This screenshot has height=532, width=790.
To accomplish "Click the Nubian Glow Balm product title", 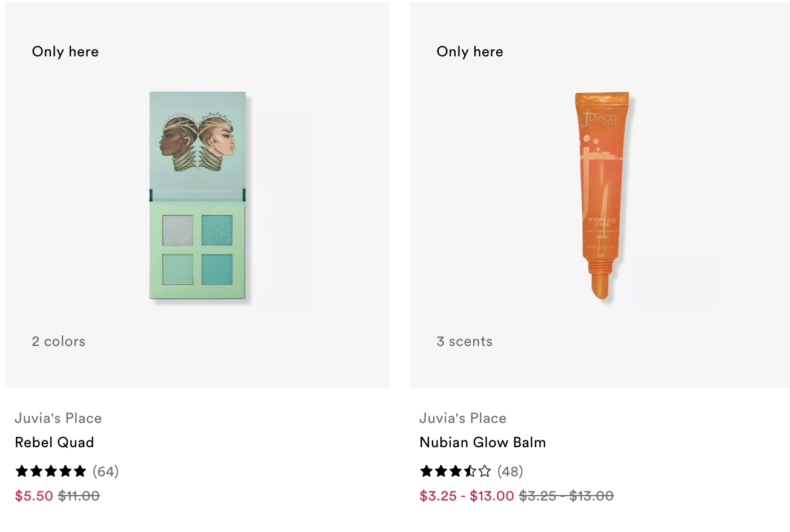I will click(x=483, y=442).
